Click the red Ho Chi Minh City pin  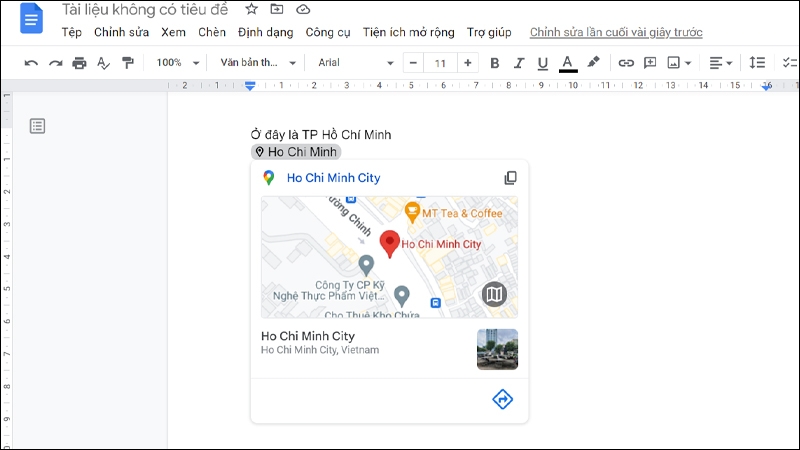(390, 244)
